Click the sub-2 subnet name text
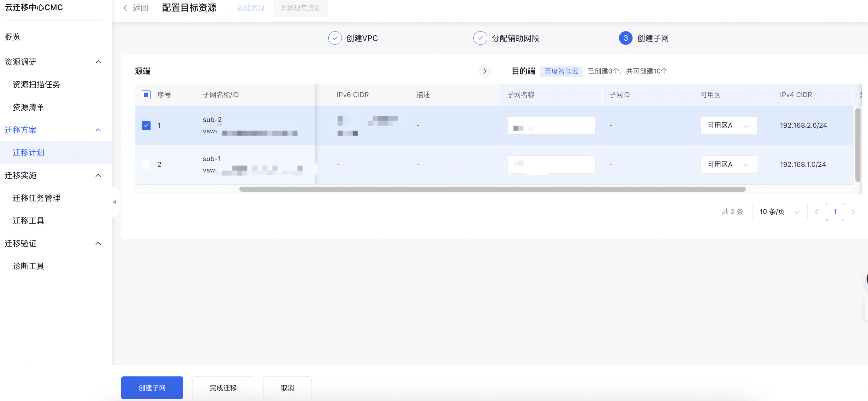The image size is (868, 401). [x=212, y=120]
